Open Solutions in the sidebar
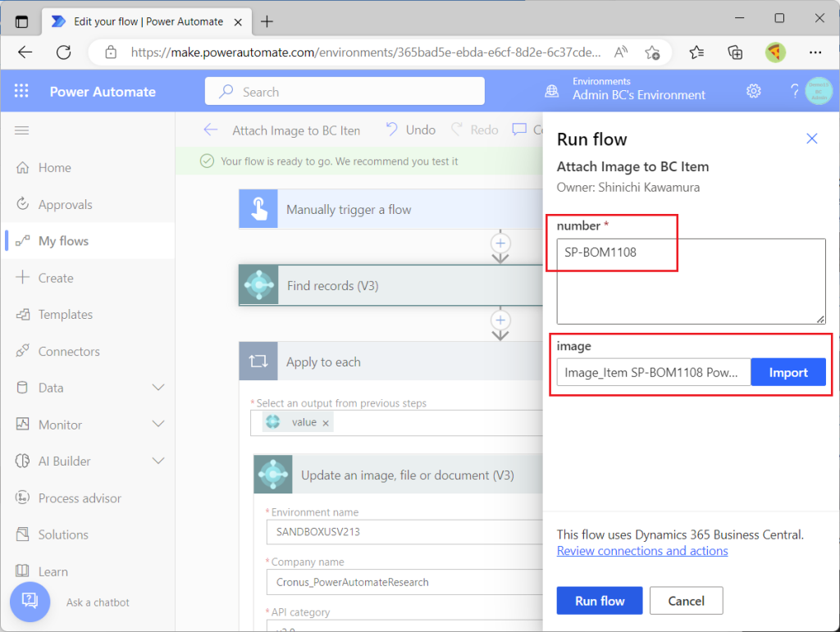This screenshot has width=840, height=632. point(88,534)
